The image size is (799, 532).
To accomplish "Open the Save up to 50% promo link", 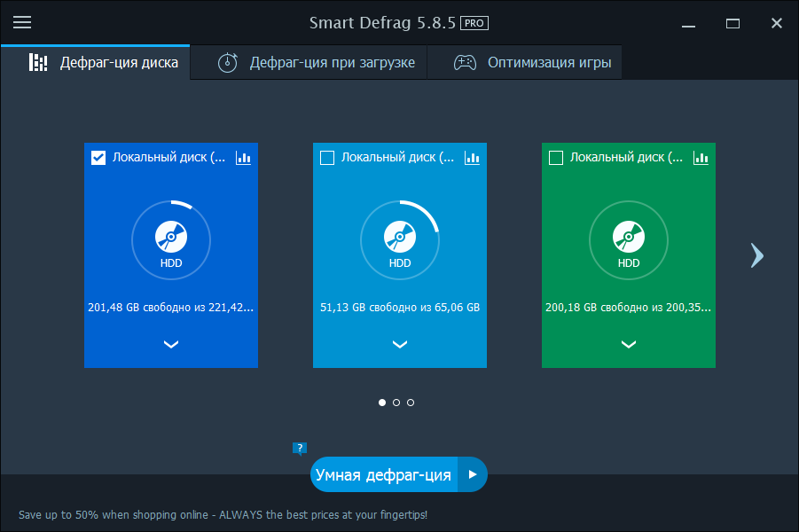I will [223, 514].
